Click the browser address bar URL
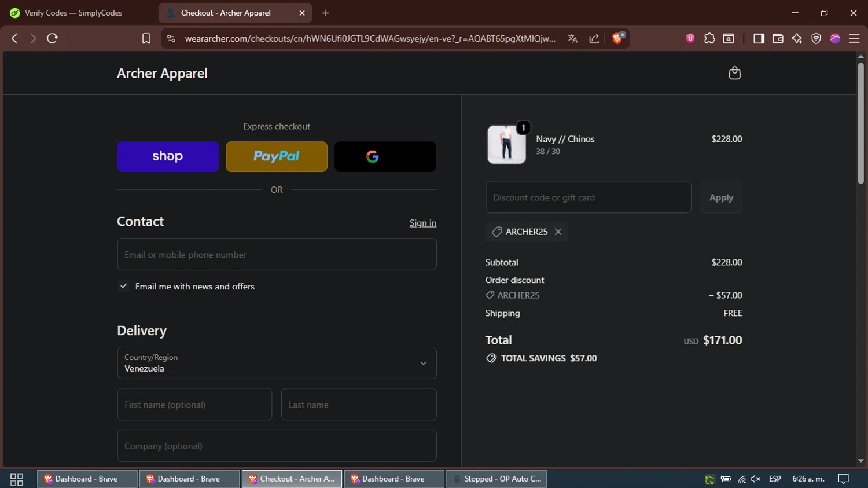The image size is (868, 488). pyautogui.click(x=370, y=38)
